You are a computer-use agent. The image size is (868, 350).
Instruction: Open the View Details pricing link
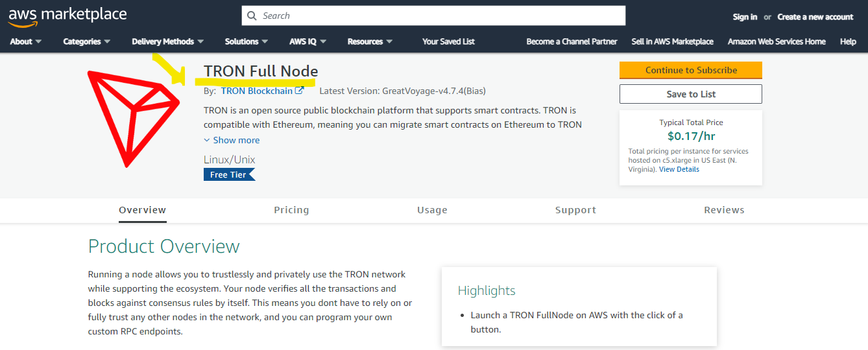point(679,169)
